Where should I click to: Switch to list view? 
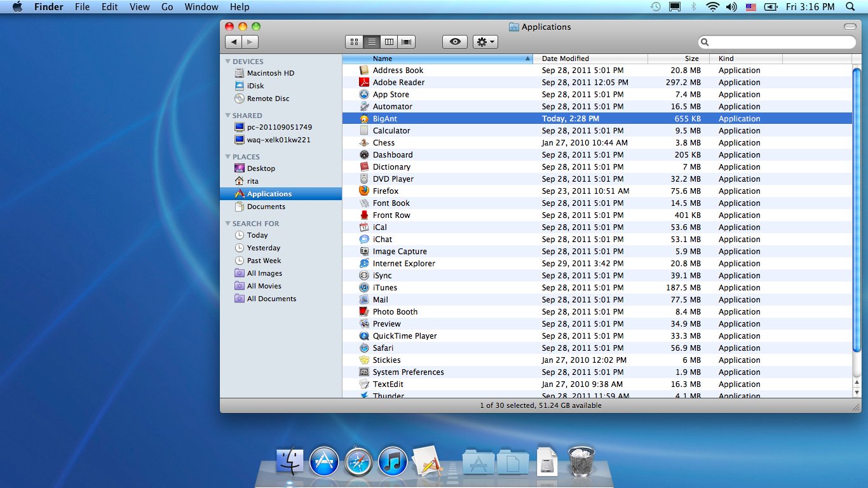(x=372, y=42)
